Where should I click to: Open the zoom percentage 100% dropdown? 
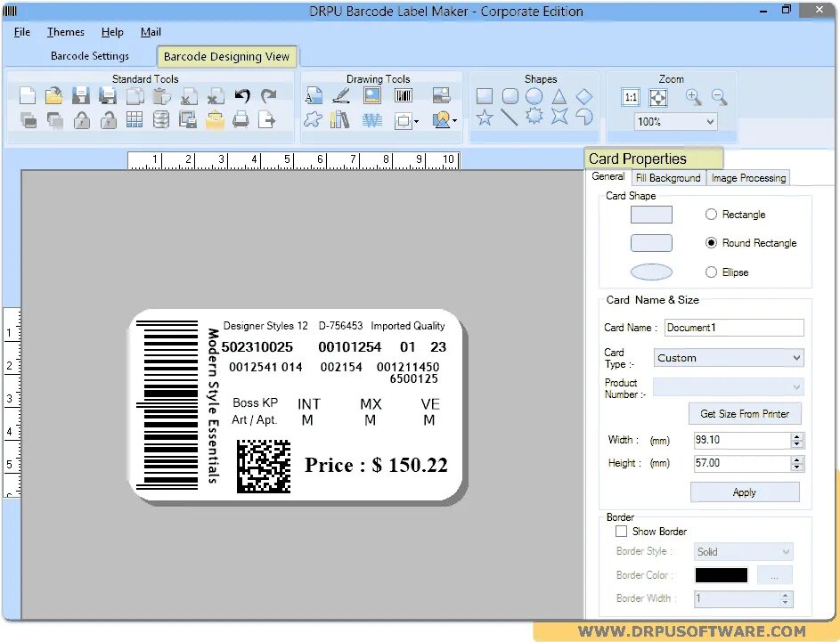(710, 122)
